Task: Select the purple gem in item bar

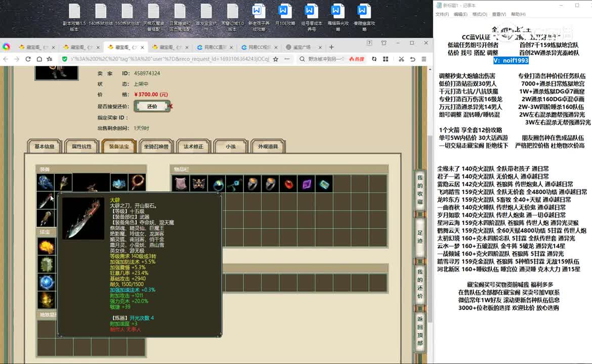Action: 307,184
